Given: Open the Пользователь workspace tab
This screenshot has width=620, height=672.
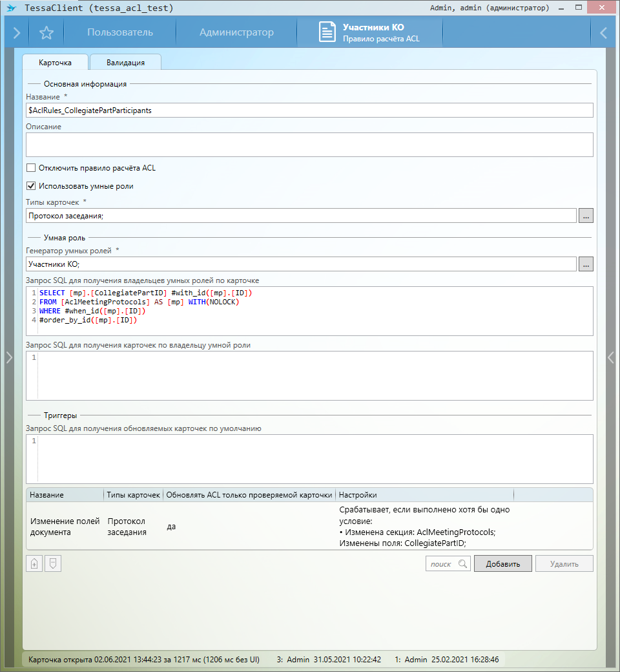Looking at the screenshot, I should click(120, 33).
